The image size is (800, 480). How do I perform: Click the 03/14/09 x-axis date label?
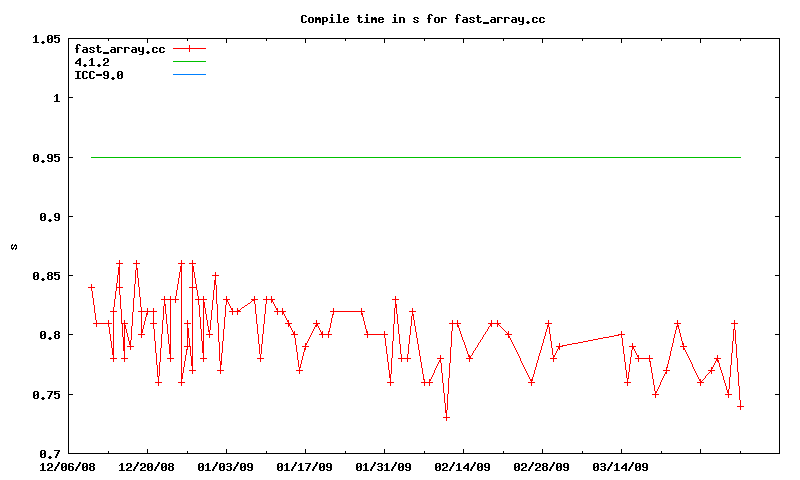tap(620, 467)
